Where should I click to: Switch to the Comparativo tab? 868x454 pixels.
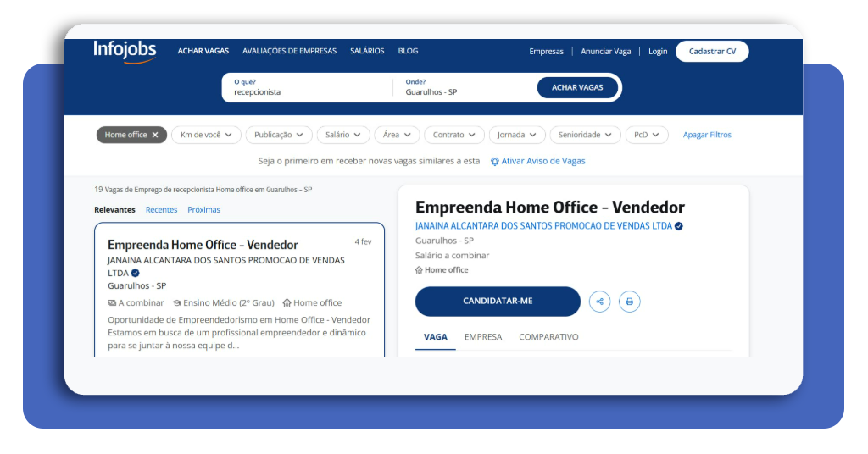(x=548, y=337)
